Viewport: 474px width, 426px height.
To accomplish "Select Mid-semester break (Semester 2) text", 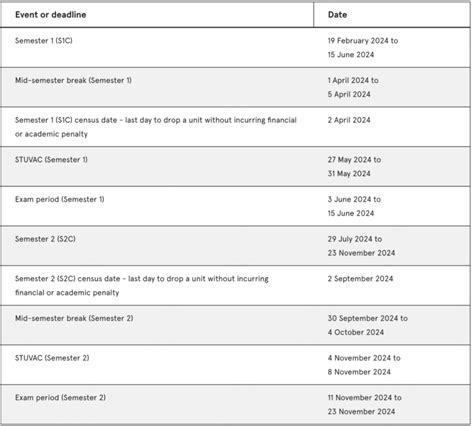I will coord(74,318).
